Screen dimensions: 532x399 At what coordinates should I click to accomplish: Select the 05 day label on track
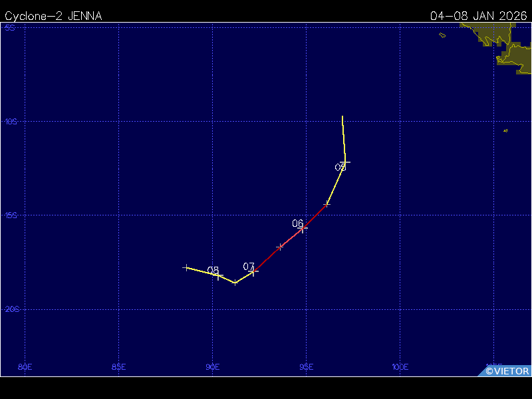(340, 168)
